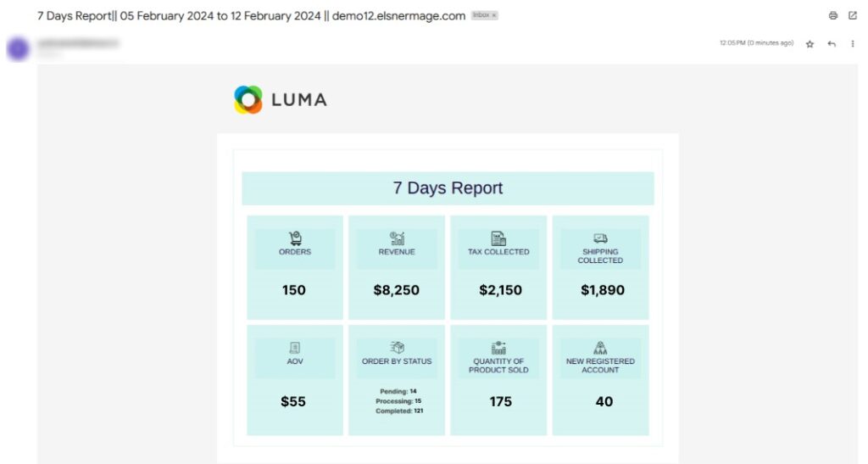This screenshot has height=464, width=868.
Task: Click the AOV receipt icon
Action: pos(294,348)
